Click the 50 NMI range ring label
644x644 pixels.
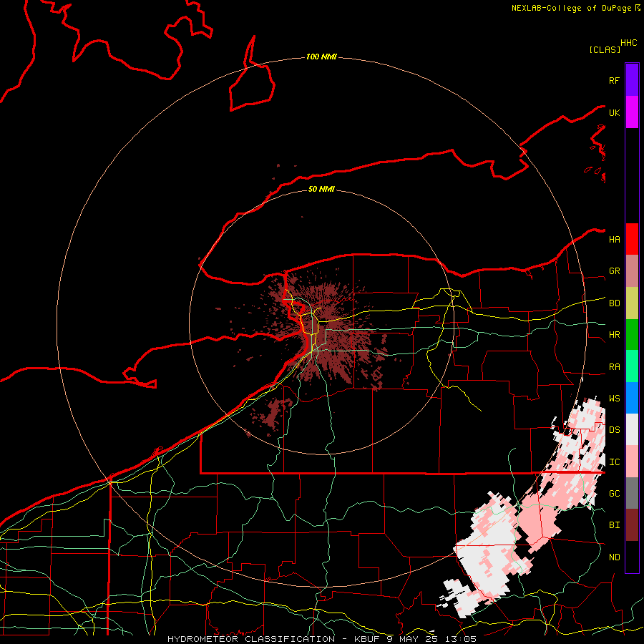pyautogui.click(x=321, y=189)
